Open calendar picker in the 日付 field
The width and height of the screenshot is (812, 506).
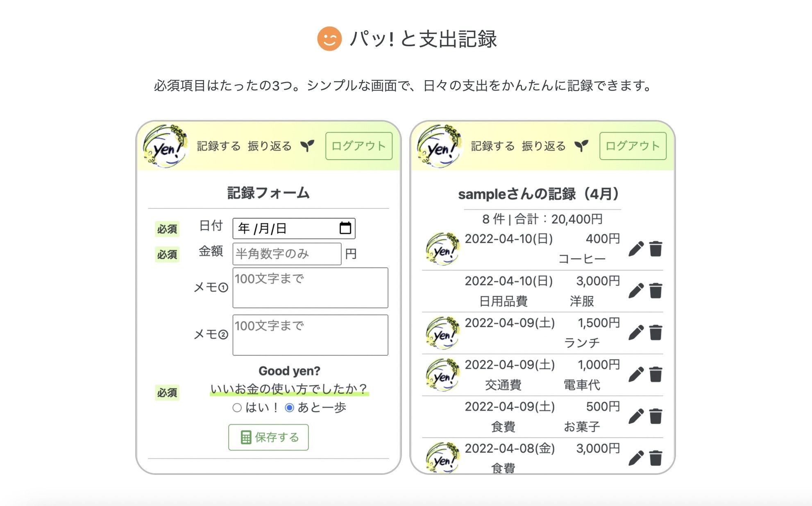pos(345,228)
